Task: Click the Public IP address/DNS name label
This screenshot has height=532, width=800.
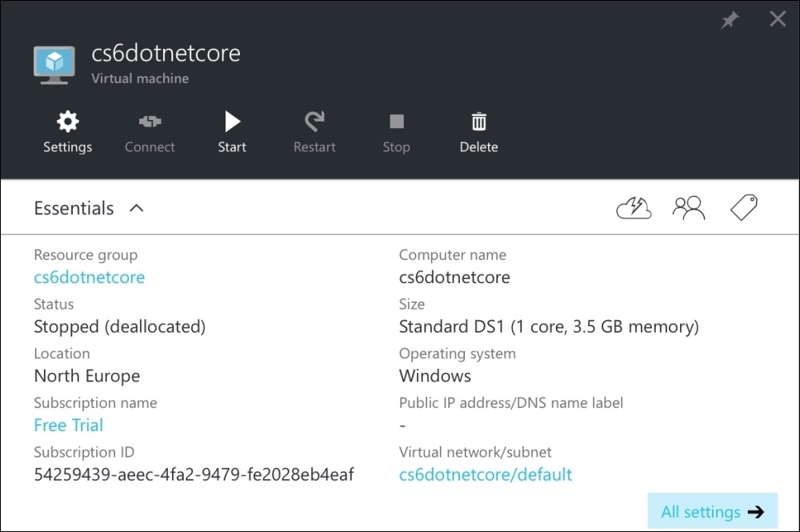Action: point(510,403)
